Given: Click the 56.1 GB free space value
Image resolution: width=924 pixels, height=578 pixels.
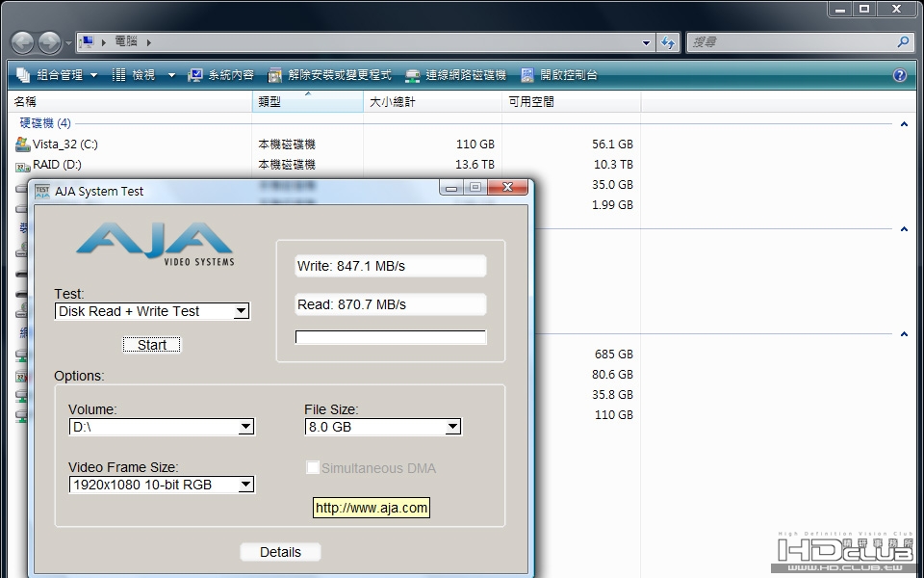Looking at the screenshot, I should 612,144.
